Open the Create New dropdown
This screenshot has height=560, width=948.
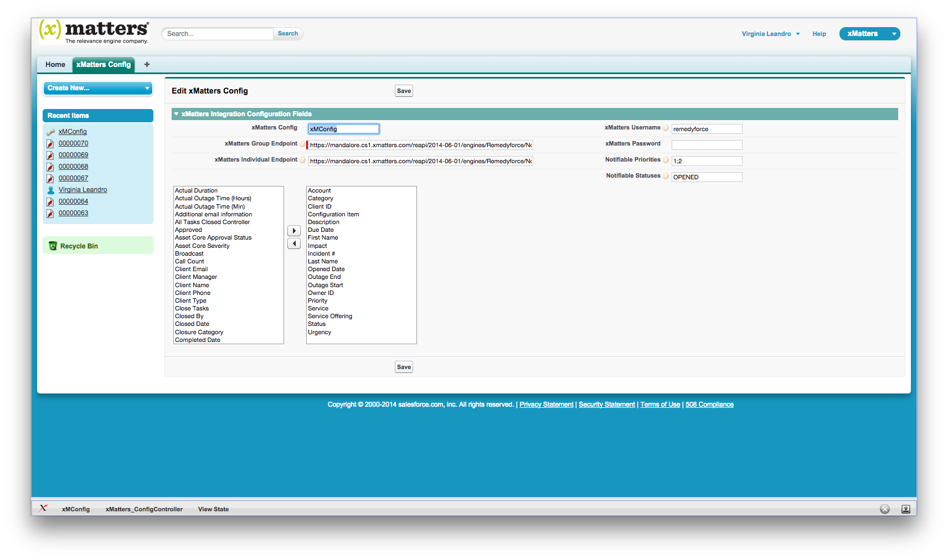pyautogui.click(x=97, y=88)
